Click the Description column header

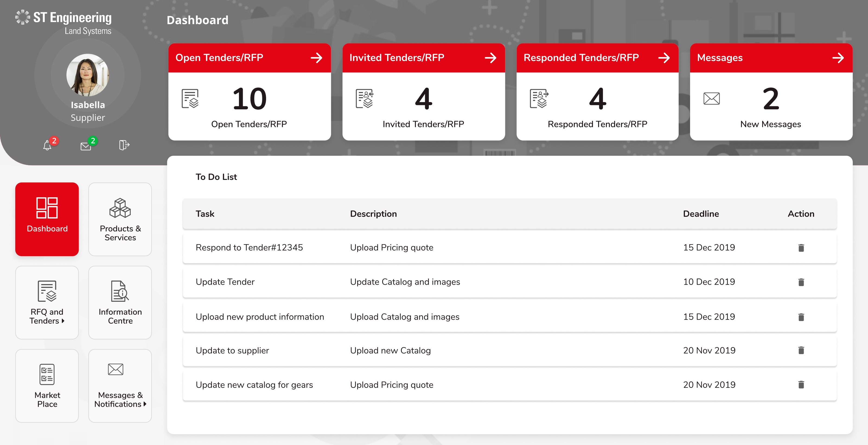point(373,214)
